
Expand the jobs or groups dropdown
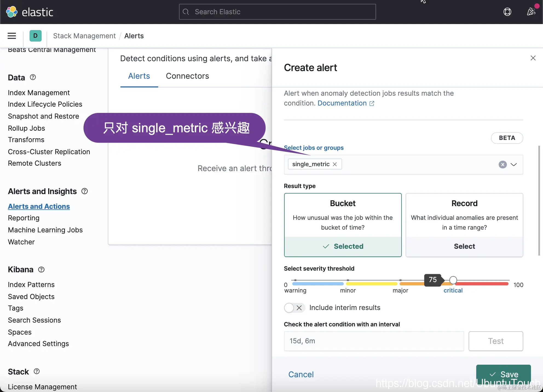[x=514, y=165]
